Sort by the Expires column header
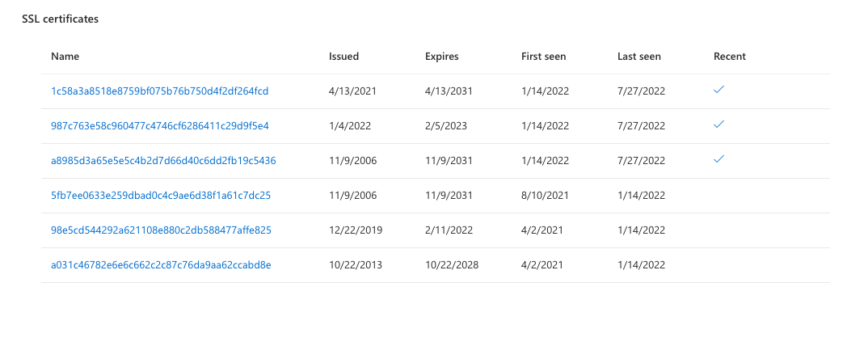 coord(441,57)
